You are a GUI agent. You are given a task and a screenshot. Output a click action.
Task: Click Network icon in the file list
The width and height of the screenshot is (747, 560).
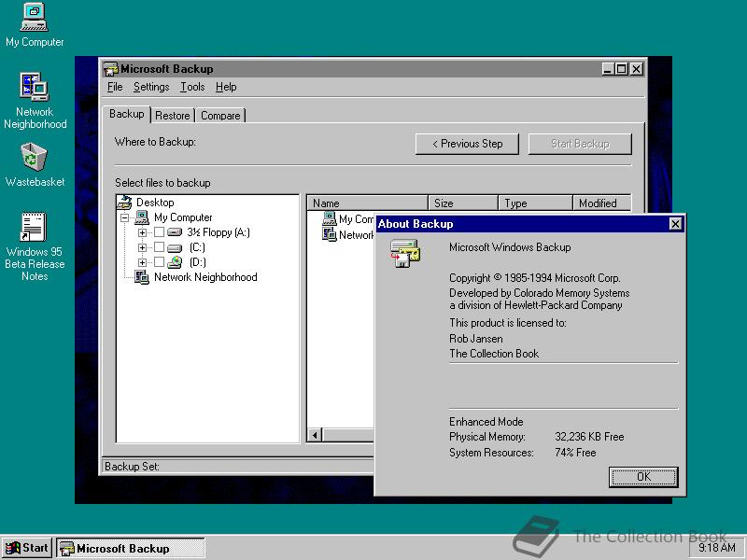330,234
